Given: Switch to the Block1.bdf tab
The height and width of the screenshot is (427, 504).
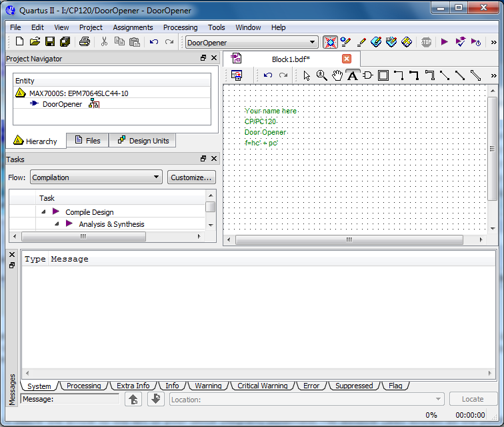Looking at the screenshot, I should click(x=291, y=59).
